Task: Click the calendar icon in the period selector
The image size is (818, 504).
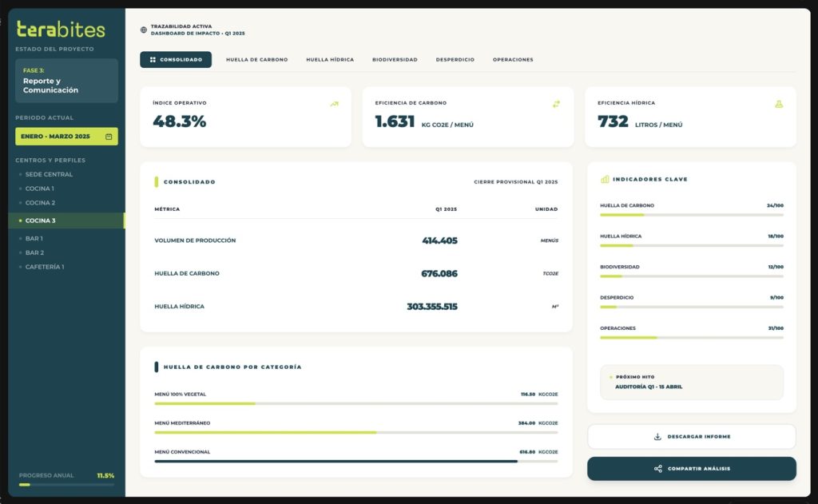Action: (x=109, y=137)
